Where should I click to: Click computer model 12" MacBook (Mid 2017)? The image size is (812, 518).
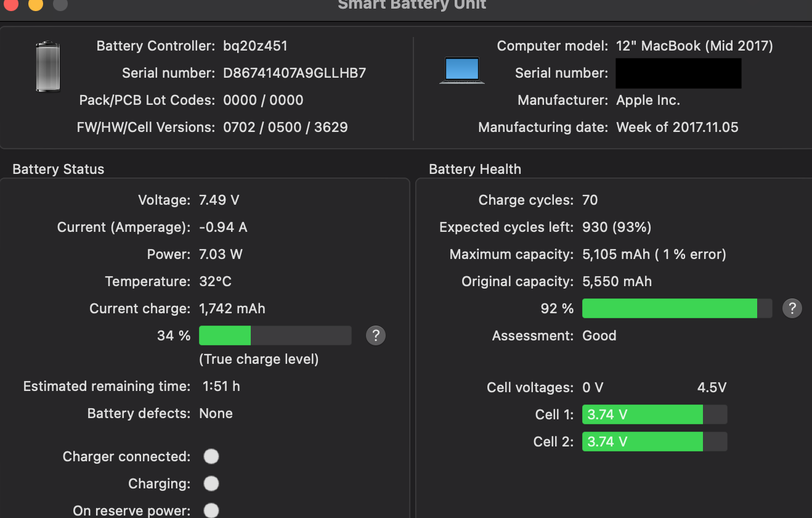click(x=694, y=46)
